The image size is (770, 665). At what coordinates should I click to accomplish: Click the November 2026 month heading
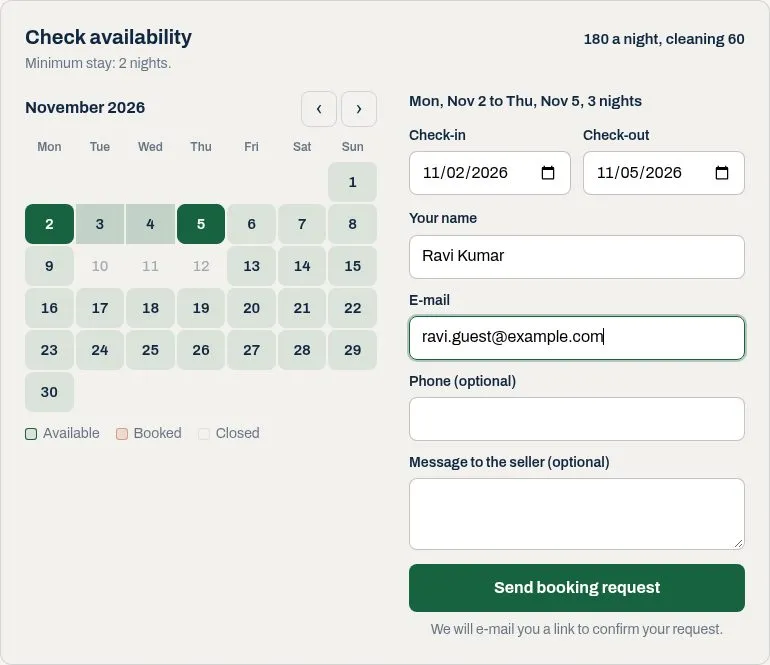point(85,108)
